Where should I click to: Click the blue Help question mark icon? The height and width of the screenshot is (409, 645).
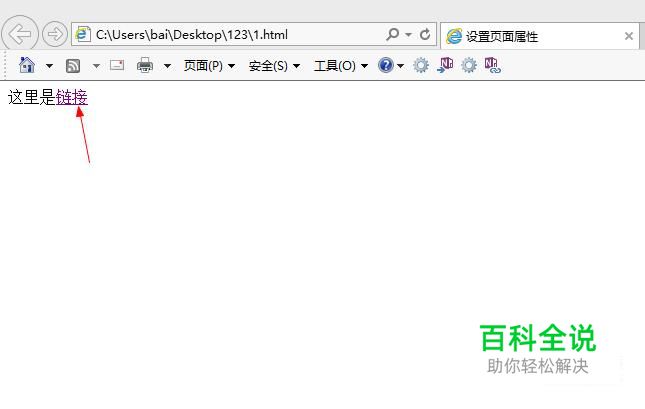[x=386, y=65]
